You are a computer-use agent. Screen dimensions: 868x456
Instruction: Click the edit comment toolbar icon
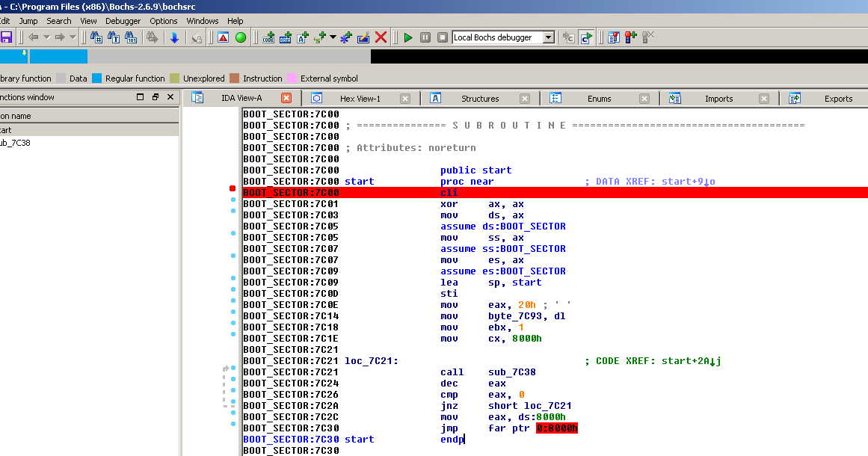(363, 36)
